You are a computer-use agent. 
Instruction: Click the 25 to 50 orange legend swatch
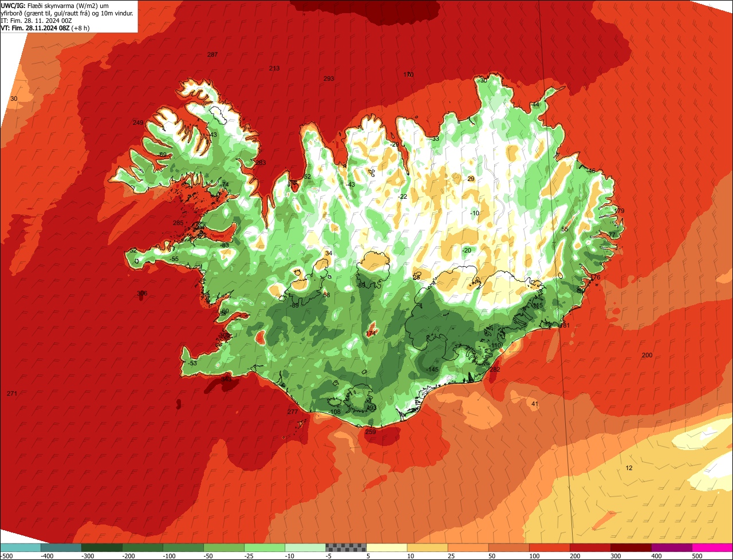point(468,547)
